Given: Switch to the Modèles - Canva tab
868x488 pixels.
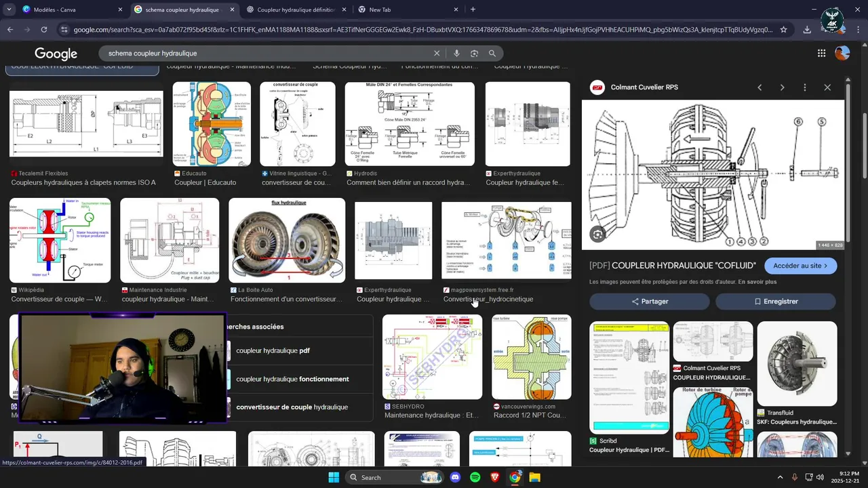Looking at the screenshot, I should tap(71, 9).
